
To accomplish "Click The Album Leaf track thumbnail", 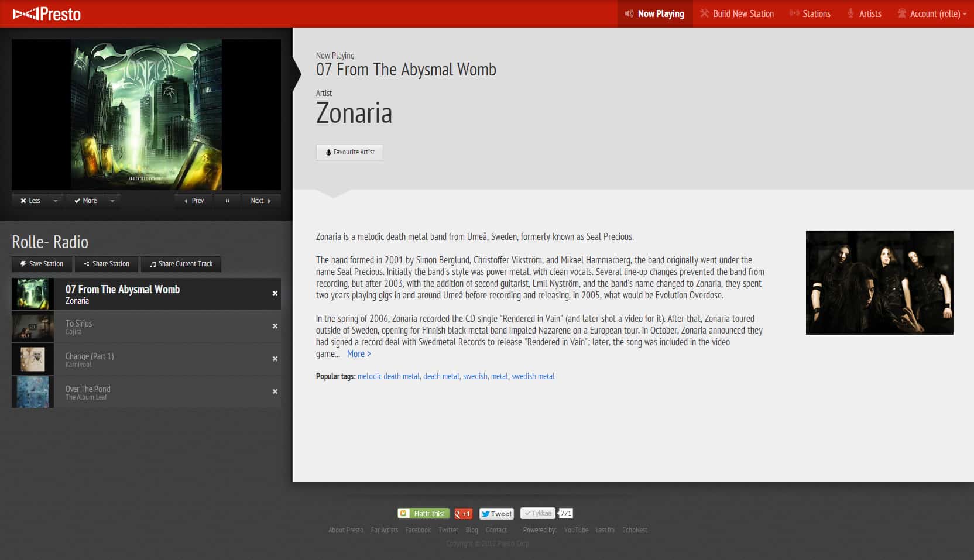I will (33, 392).
